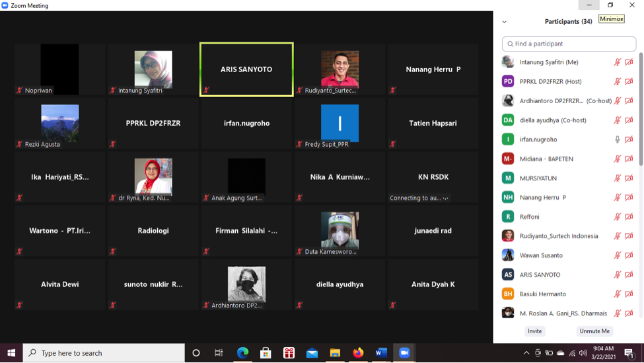Open Microsoft Store from taskbar
The image size is (644, 363).
click(266, 352)
